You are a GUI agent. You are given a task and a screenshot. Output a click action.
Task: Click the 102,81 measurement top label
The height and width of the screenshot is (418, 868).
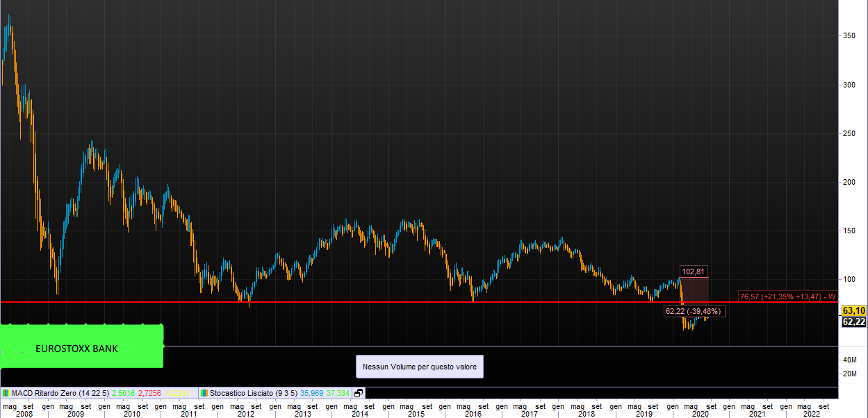[694, 271]
